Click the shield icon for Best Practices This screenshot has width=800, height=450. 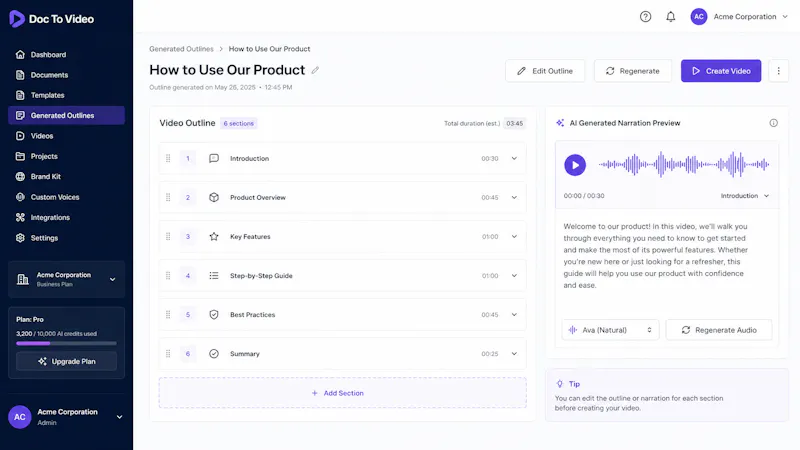[x=214, y=315]
